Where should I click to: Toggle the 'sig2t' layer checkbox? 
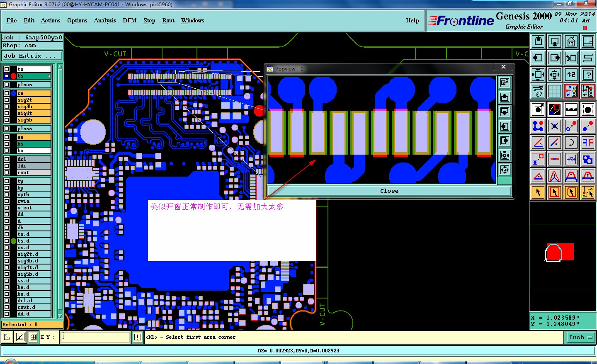pyautogui.click(x=7, y=100)
